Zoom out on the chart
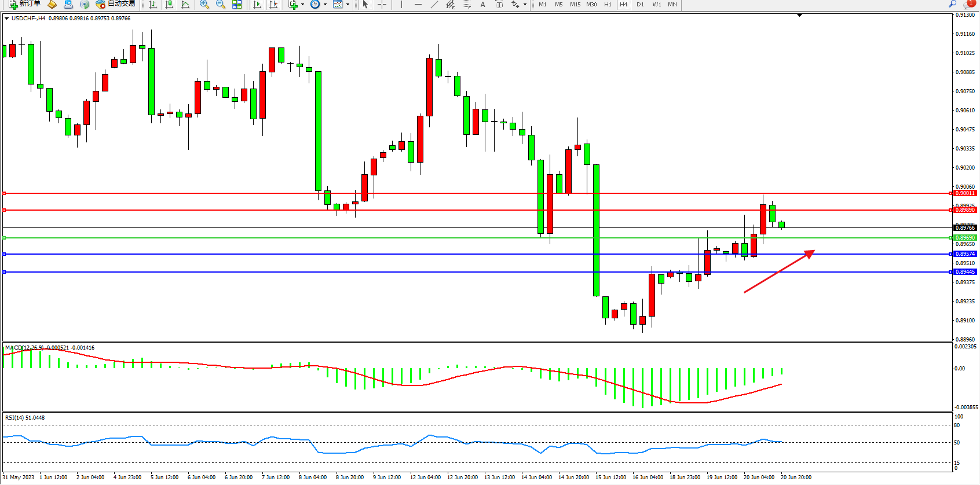Viewport: 980px width, 485px height. [x=221, y=5]
